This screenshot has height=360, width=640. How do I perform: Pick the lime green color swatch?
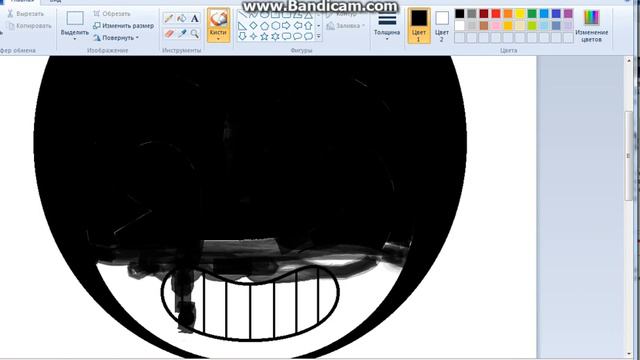click(532, 26)
